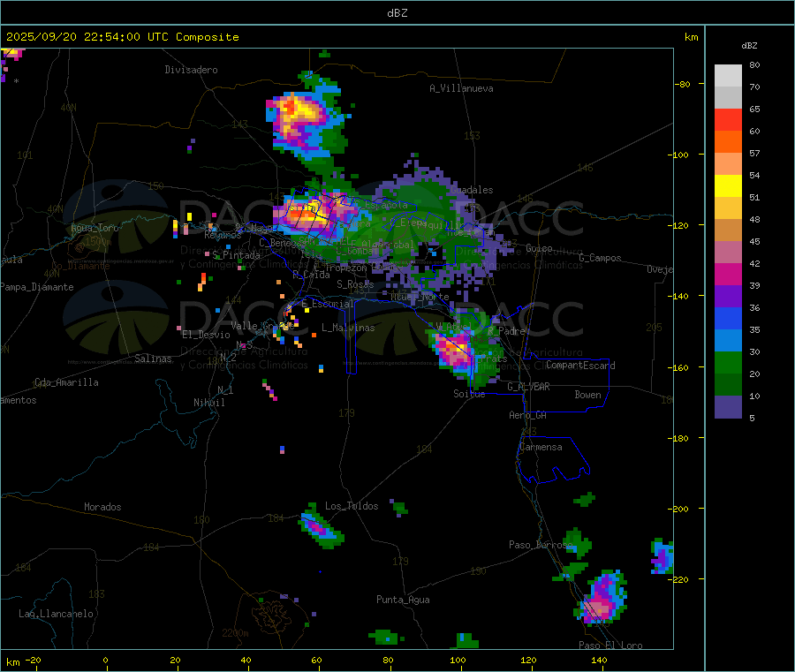Image resolution: width=795 pixels, height=672 pixels.
Task: Click the Cda_Amarilla map label
Action: point(66,382)
